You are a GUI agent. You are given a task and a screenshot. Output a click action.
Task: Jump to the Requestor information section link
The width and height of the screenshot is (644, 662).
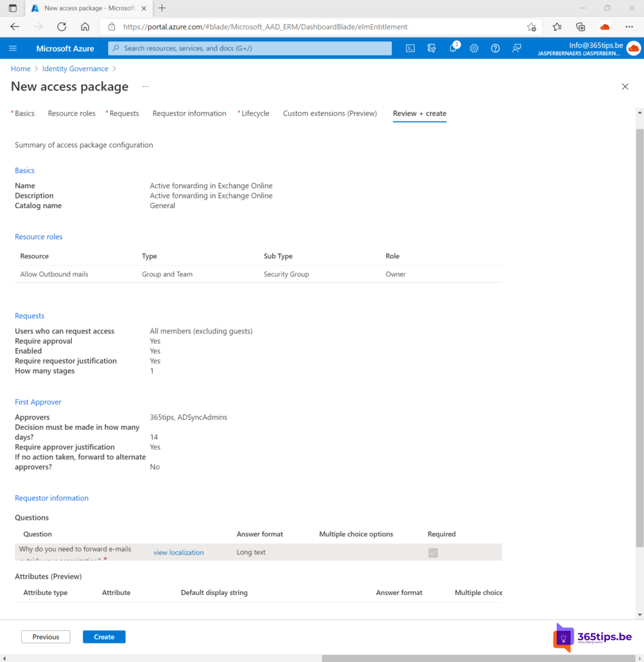(x=52, y=498)
